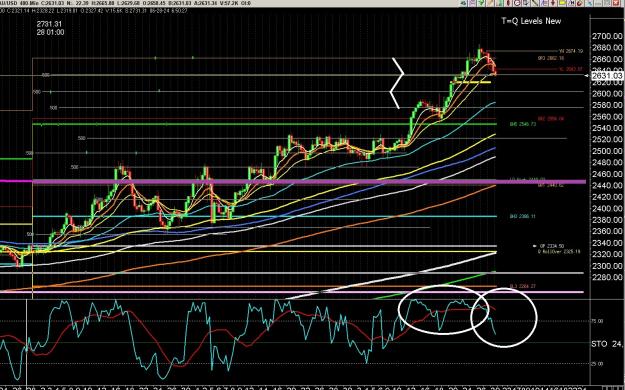Click the round clock-like toolbar icon
The image size is (625, 390).
point(517,3)
